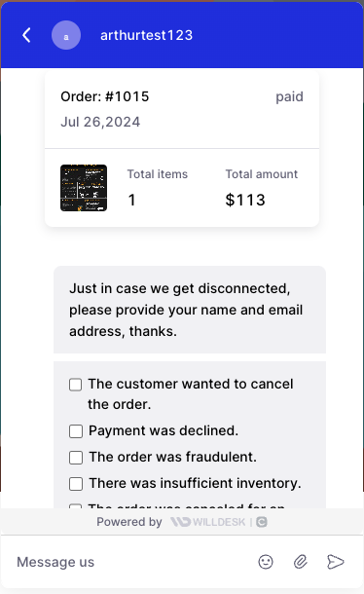This screenshot has height=594, width=364.
Task: Tick the 'Payment was declined' checkbox
Action: 76,431
